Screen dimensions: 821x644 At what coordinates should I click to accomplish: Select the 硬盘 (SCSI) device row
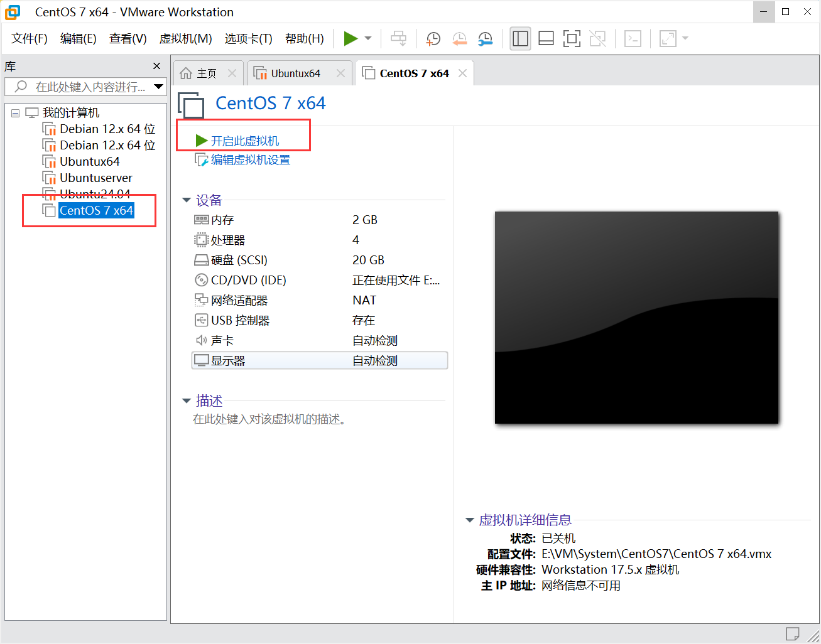coord(319,260)
